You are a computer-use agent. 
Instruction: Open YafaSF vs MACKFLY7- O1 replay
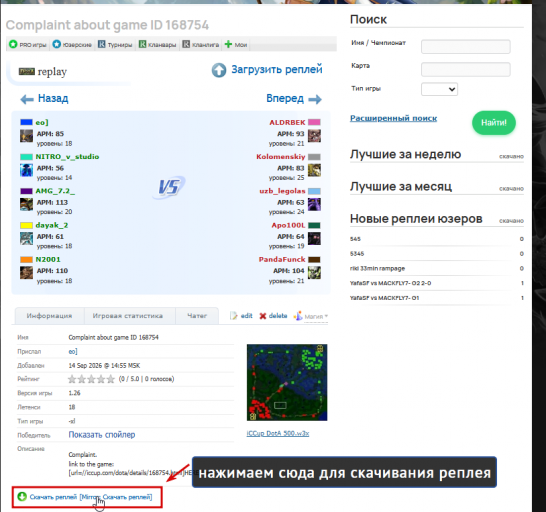click(384, 298)
